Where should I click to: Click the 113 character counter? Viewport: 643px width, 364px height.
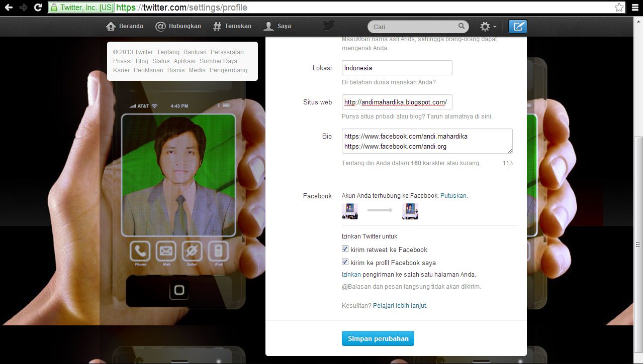[507, 163]
